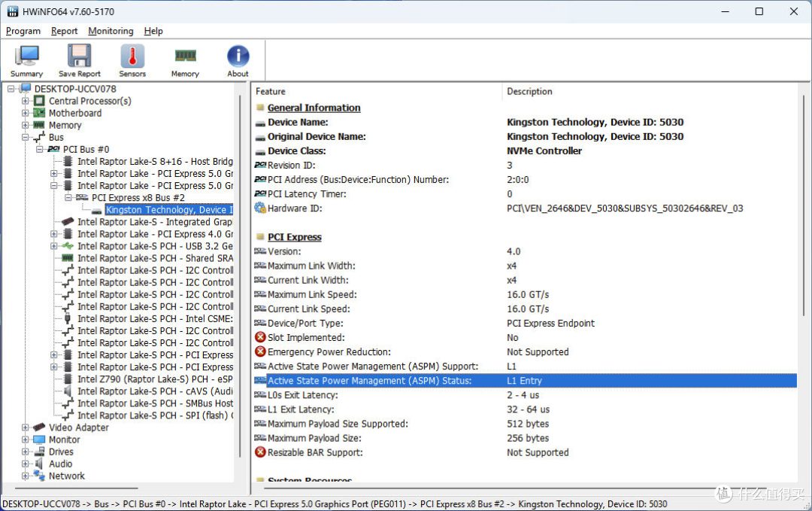Open the Report menu
Screen dimensions: 812x511
point(64,31)
